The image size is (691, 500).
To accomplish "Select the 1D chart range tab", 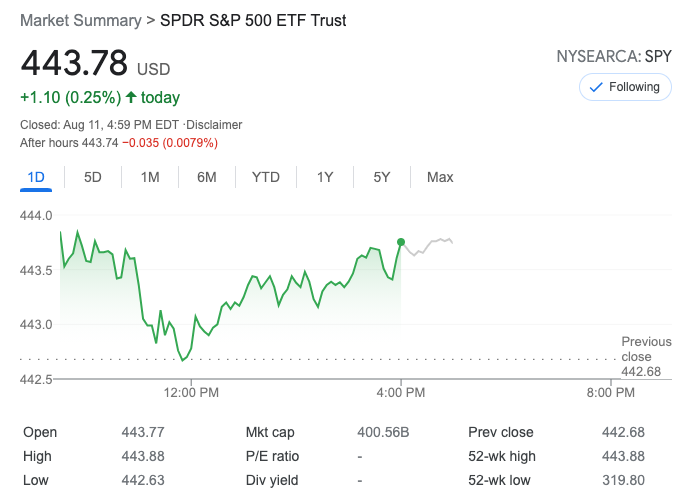I will click(36, 177).
